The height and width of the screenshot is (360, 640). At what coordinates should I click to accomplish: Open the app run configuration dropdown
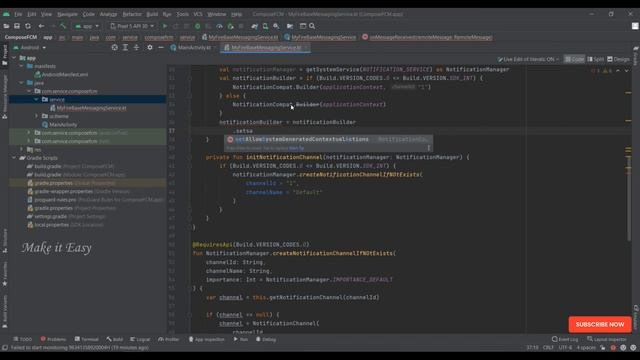[87, 26]
